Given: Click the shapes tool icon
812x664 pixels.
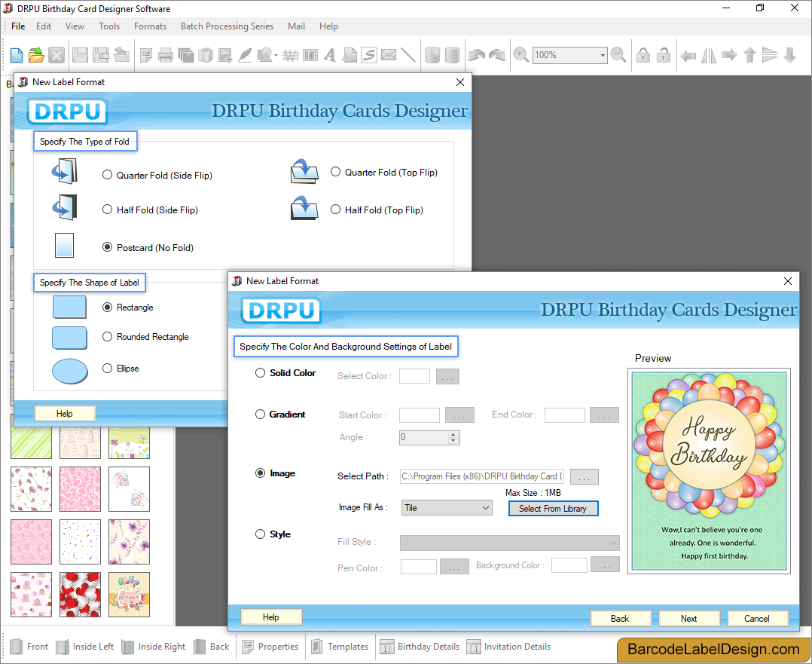Looking at the screenshot, I should click(264, 55).
